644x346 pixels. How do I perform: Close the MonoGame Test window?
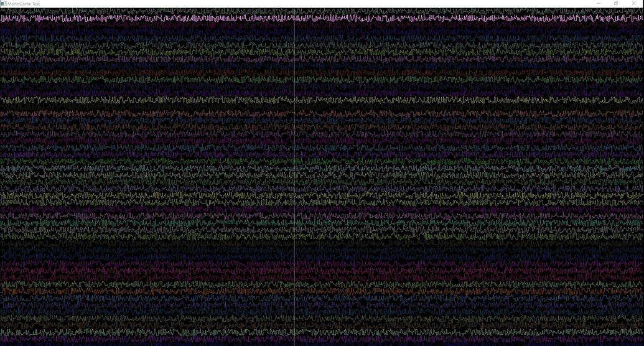click(x=634, y=4)
